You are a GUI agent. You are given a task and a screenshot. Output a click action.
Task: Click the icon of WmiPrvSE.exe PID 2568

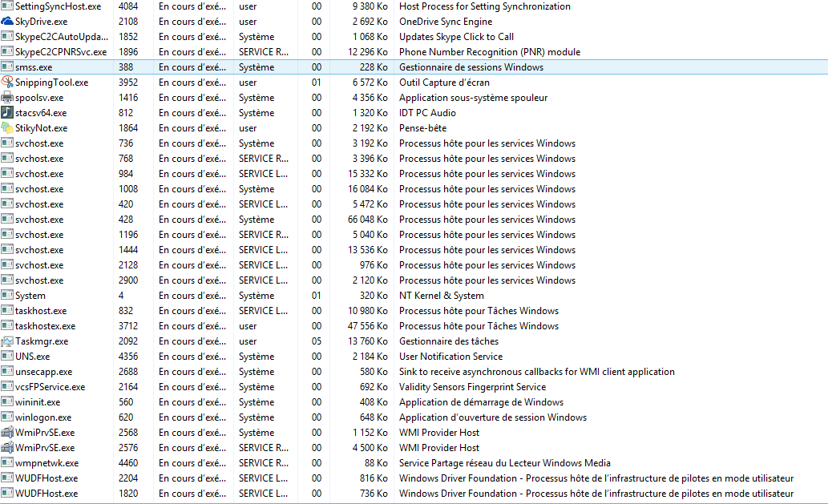[7, 432]
